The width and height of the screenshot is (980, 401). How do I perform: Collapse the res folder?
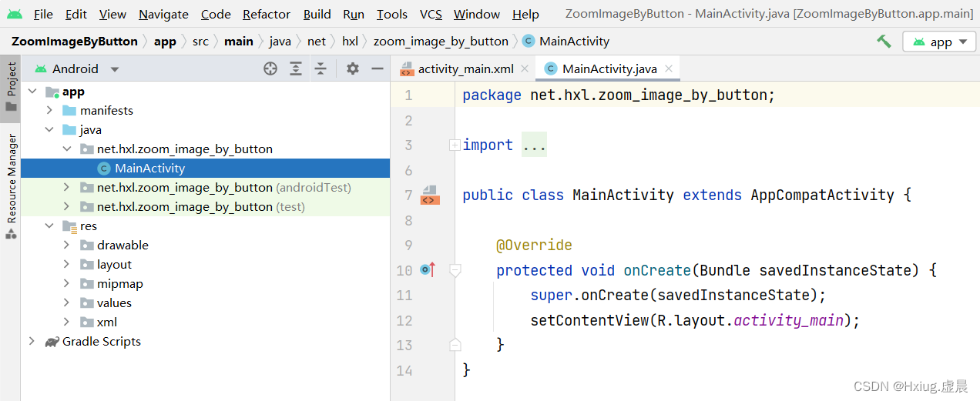(49, 226)
